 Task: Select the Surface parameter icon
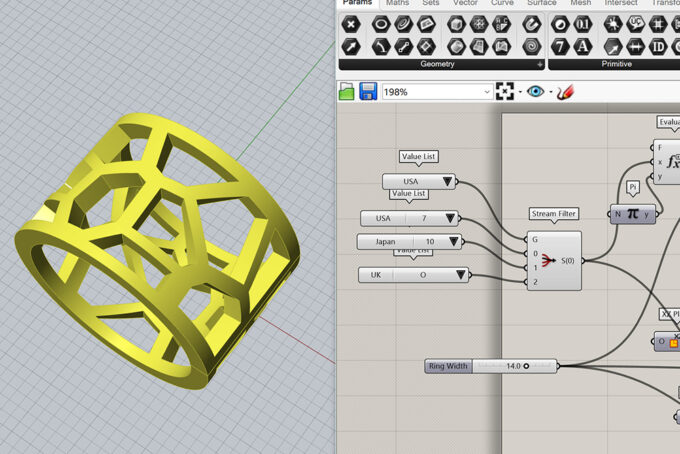479,46
